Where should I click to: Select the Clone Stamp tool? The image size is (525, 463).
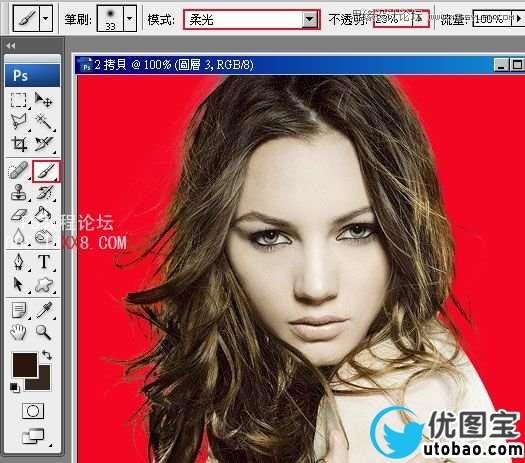click(x=18, y=193)
